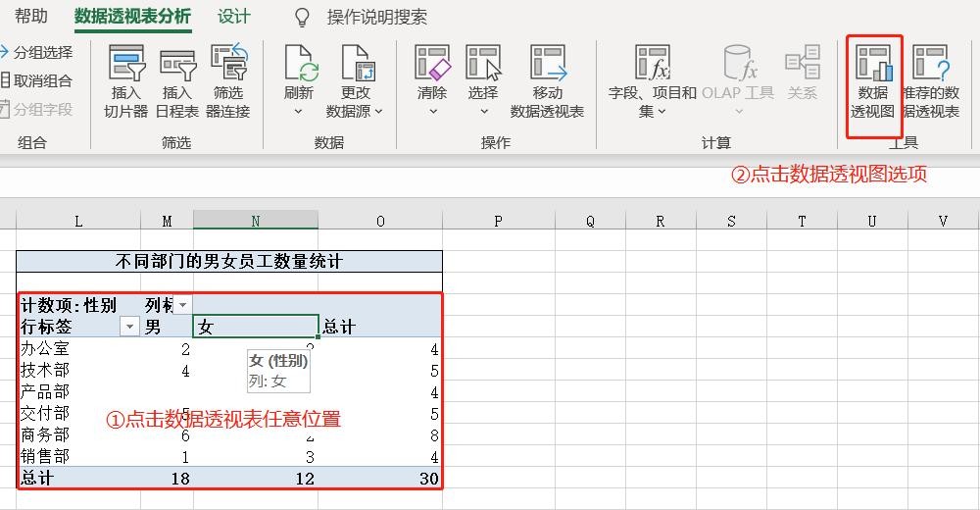Viewport: 980px width, 510px height.
Task: Expand the 清除 clear dropdown
Action: point(432,111)
